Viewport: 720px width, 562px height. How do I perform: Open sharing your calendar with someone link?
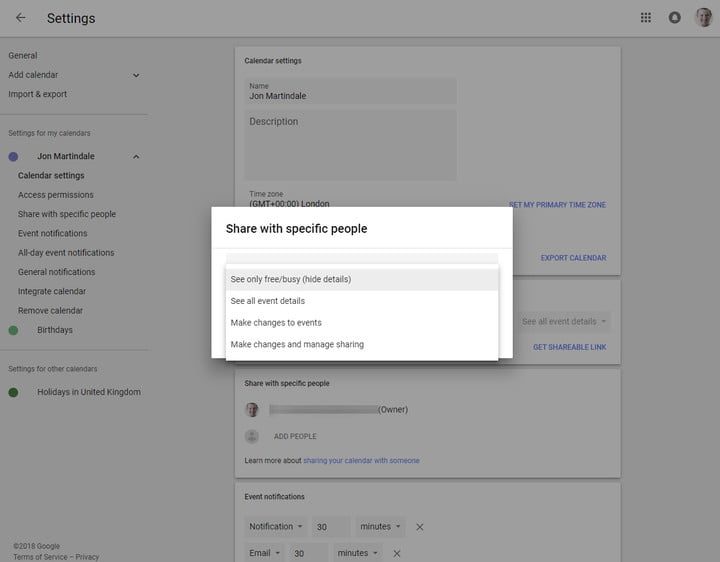(361, 461)
